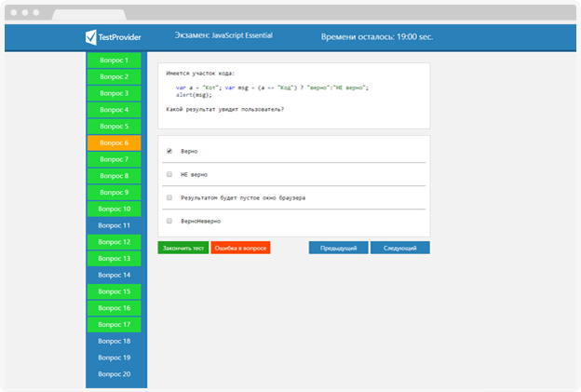Report error with 'Ошибка в вопросе' button
This screenshot has width=581, height=392.
coord(240,249)
